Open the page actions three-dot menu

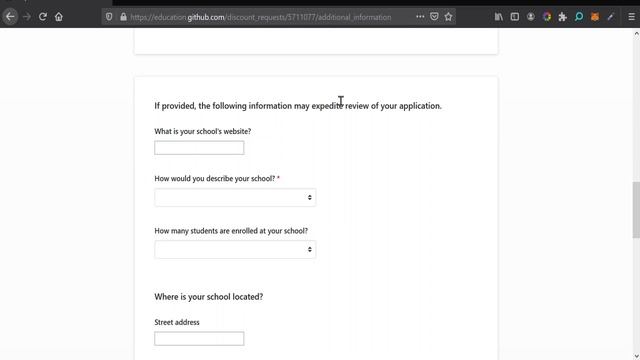point(420,17)
